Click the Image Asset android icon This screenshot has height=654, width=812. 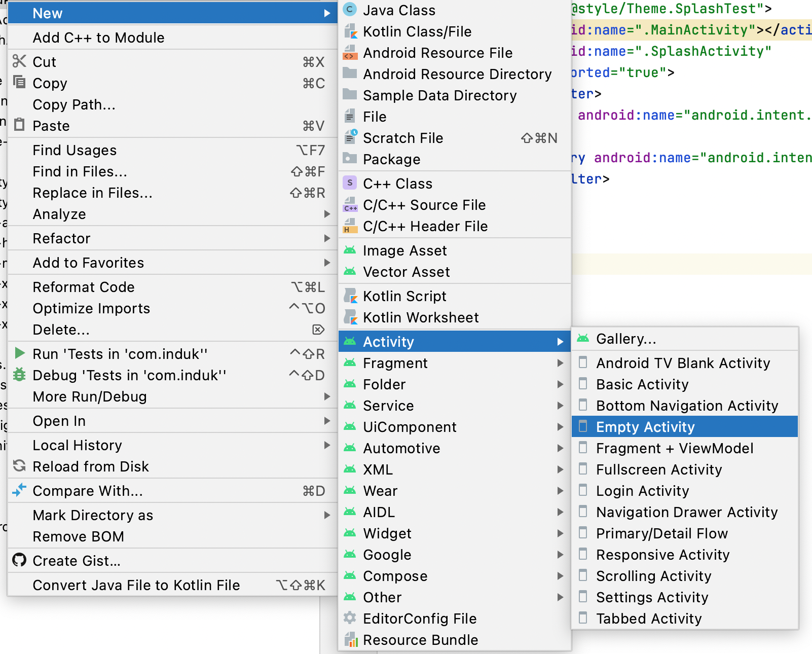pyautogui.click(x=350, y=250)
